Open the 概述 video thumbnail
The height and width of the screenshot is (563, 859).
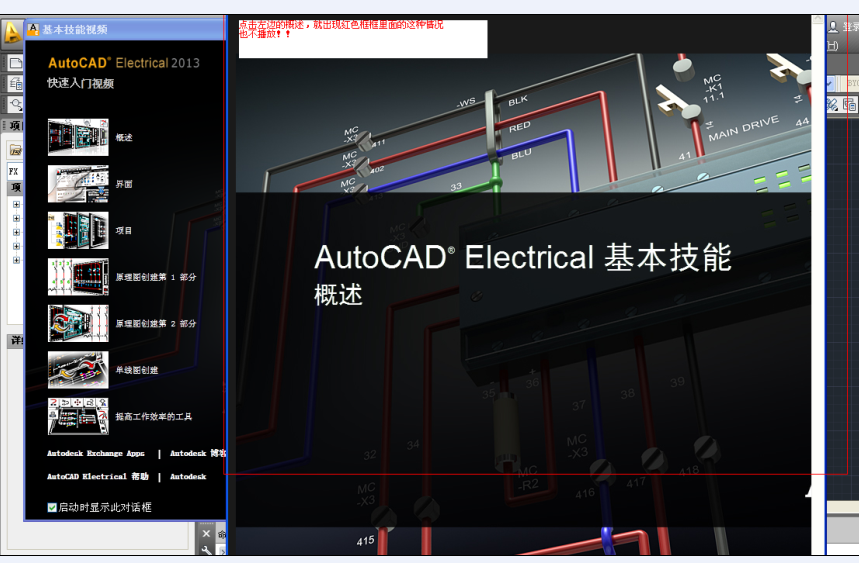78,137
